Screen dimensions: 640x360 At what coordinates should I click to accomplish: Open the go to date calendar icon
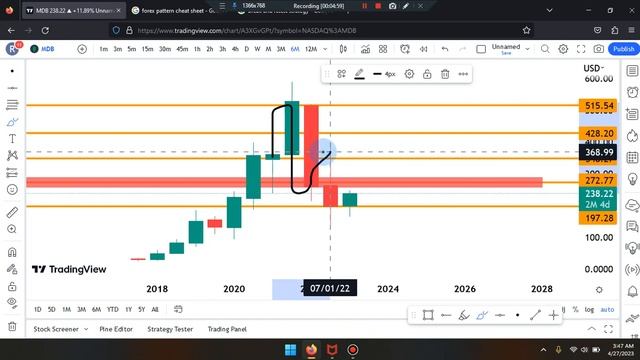pyautogui.click(x=178, y=309)
